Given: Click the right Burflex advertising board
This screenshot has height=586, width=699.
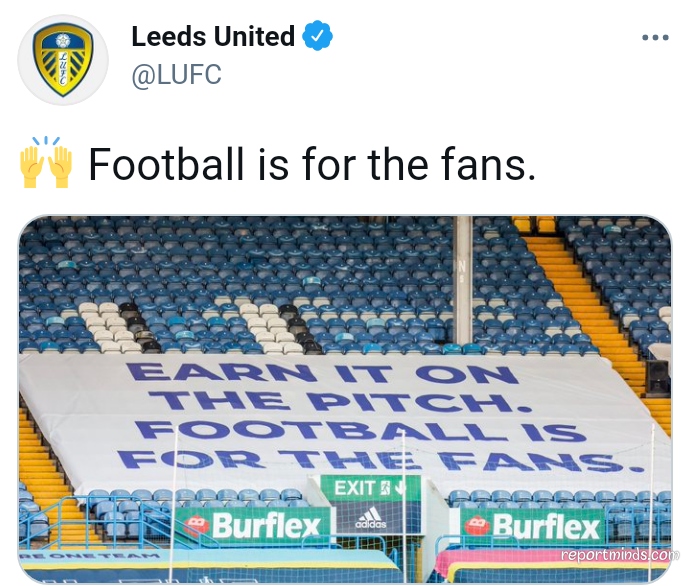Looking at the screenshot, I should (x=532, y=526).
